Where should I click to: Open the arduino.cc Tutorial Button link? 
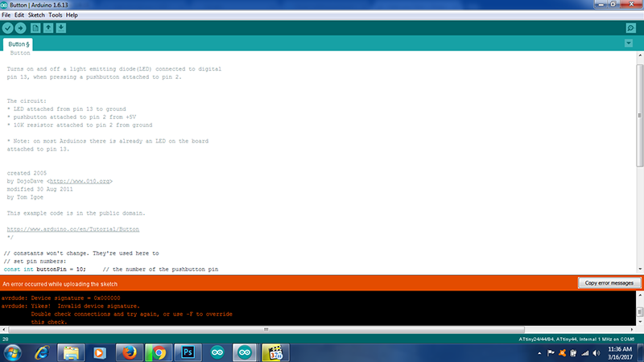[x=73, y=229]
